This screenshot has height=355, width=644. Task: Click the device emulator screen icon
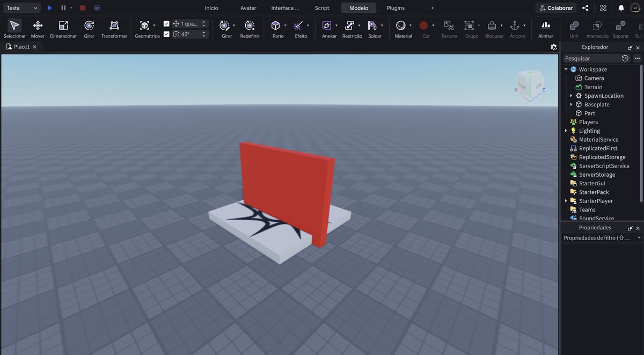pos(97,8)
